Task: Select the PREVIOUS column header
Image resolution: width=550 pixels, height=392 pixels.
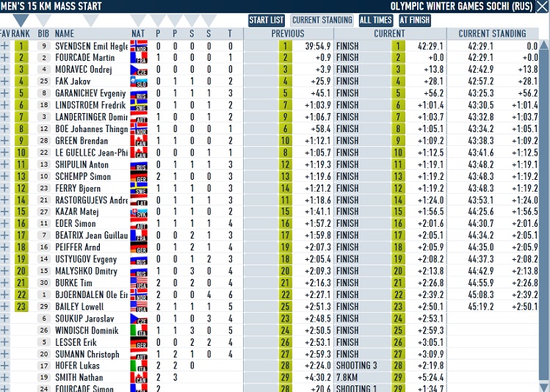Action: [x=288, y=34]
